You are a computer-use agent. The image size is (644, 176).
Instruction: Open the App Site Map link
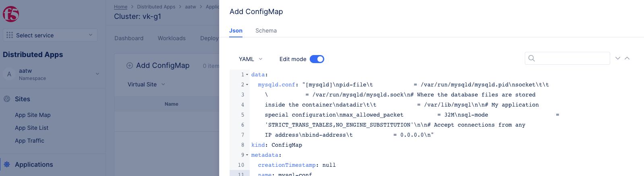(33, 115)
